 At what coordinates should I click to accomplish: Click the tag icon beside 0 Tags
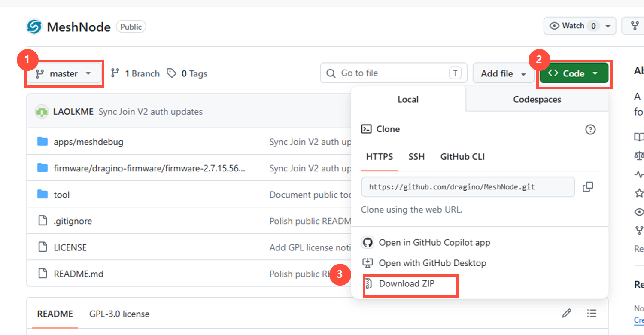point(172,73)
